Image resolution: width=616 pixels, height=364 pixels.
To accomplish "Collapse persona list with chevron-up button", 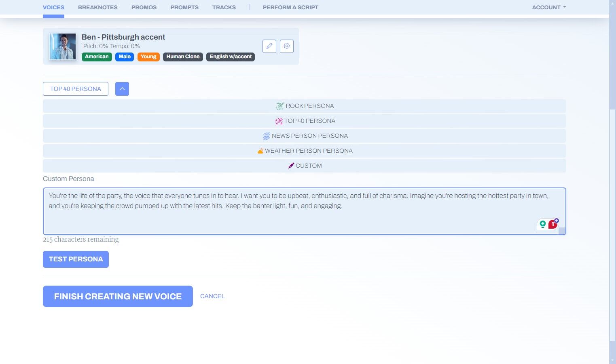I will pos(122,89).
